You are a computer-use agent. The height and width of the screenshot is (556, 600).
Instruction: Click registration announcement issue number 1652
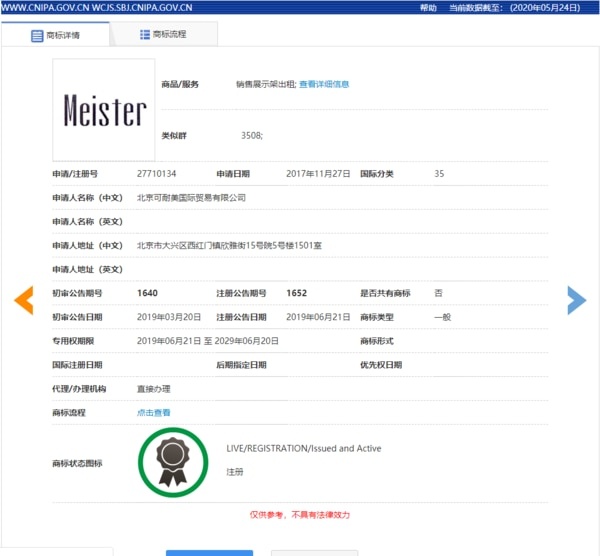297,293
